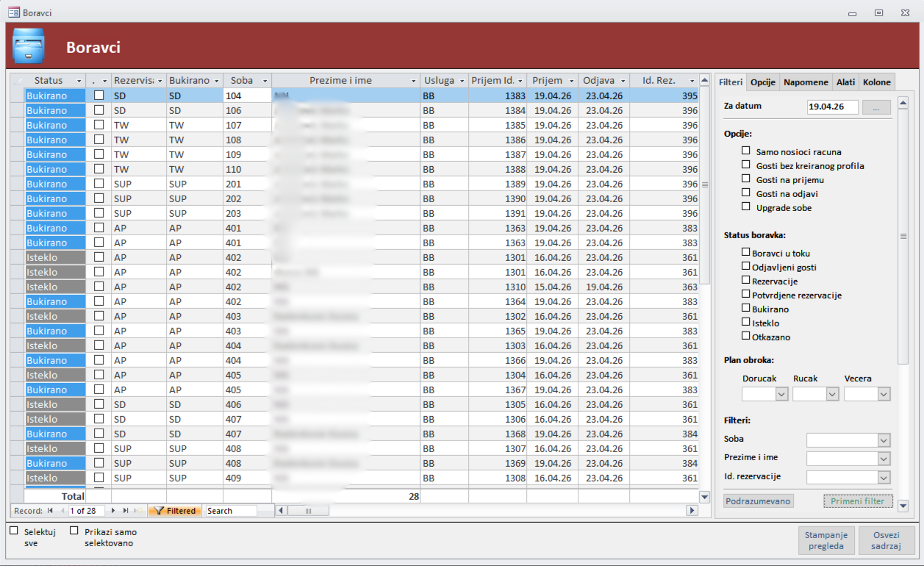Go to the first record navigation arrow
Image resolution: width=924 pixels, height=566 pixels.
(51, 511)
